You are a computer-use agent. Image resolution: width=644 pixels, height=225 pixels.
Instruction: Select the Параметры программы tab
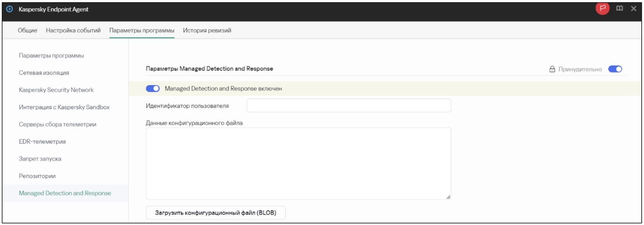(x=142, y=30)
